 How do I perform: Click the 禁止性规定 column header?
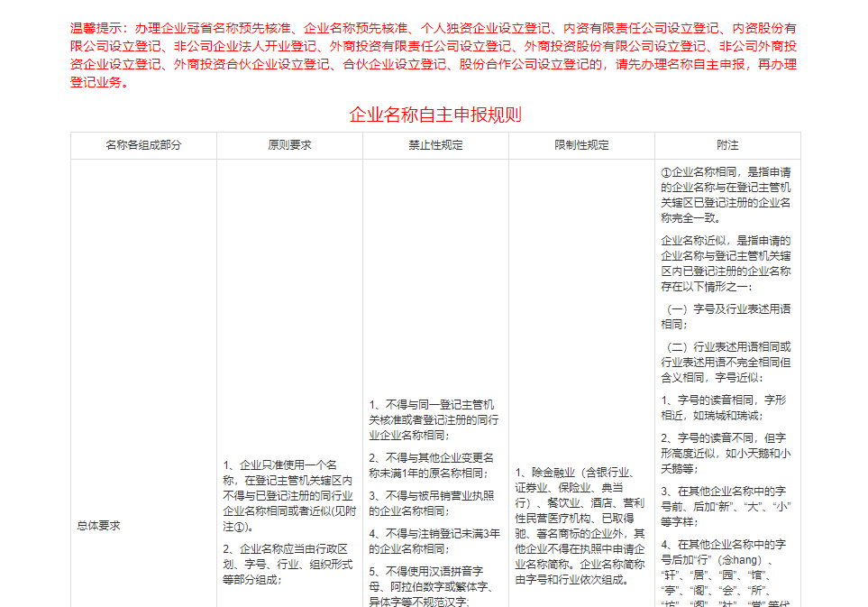435,145
